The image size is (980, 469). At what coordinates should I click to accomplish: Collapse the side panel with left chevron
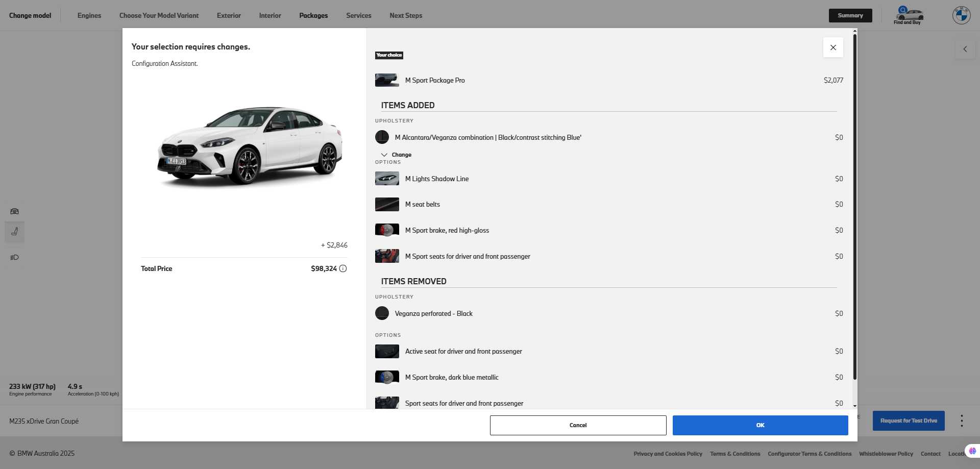click(965, 49)
